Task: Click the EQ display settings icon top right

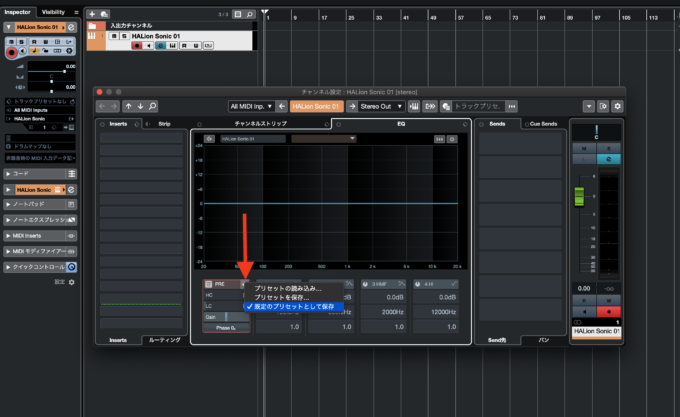Action: (452, 139)
